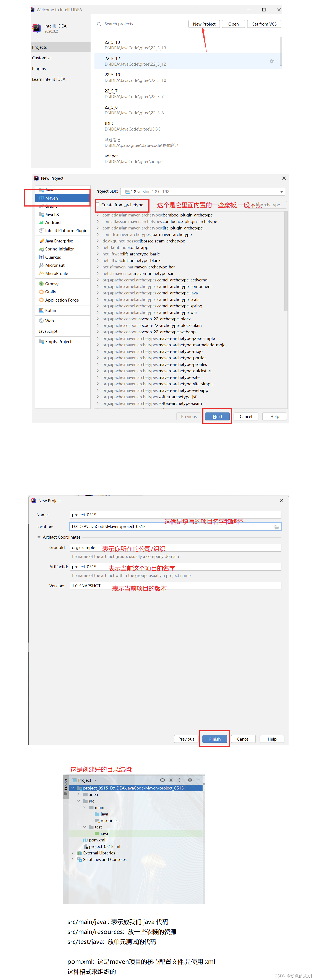Image resolution: width=315 pixels, height=980 pixels.
Task: Expand maven-archetype-quickstart entry
Action: pyautogui.click(x=98, y=371)
